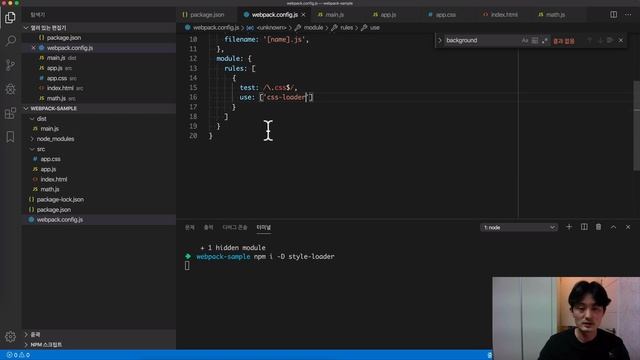Toggle match case in find widget
The width and height of the screenshot is (640, 360).
pos(524,40)
